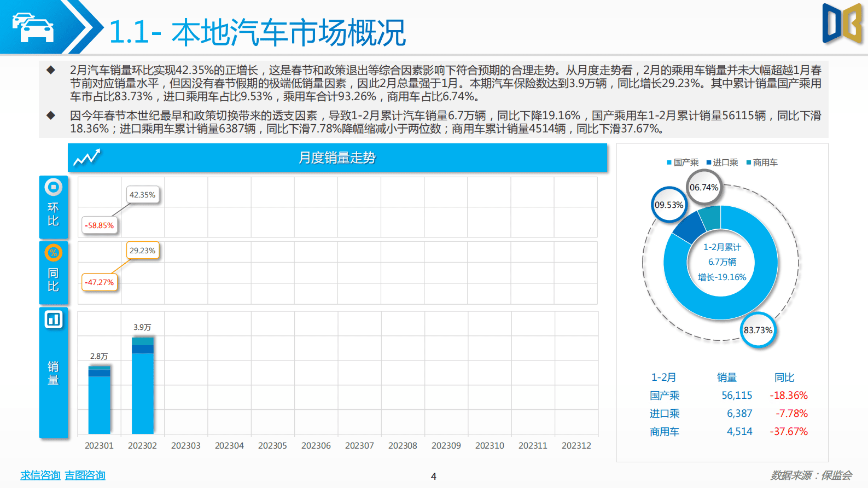Click the 数据来源：保监会 footer text

pyautogui.click(x=812, y=475)
